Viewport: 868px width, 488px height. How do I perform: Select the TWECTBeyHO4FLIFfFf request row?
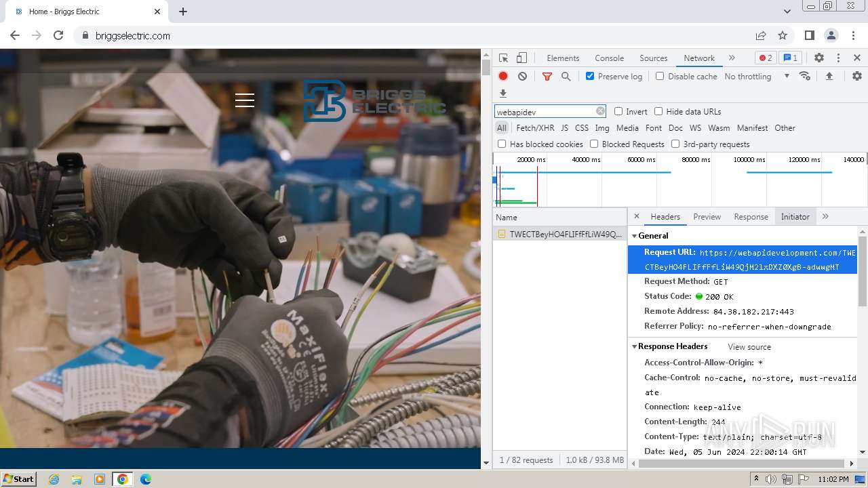click(559, 235)
